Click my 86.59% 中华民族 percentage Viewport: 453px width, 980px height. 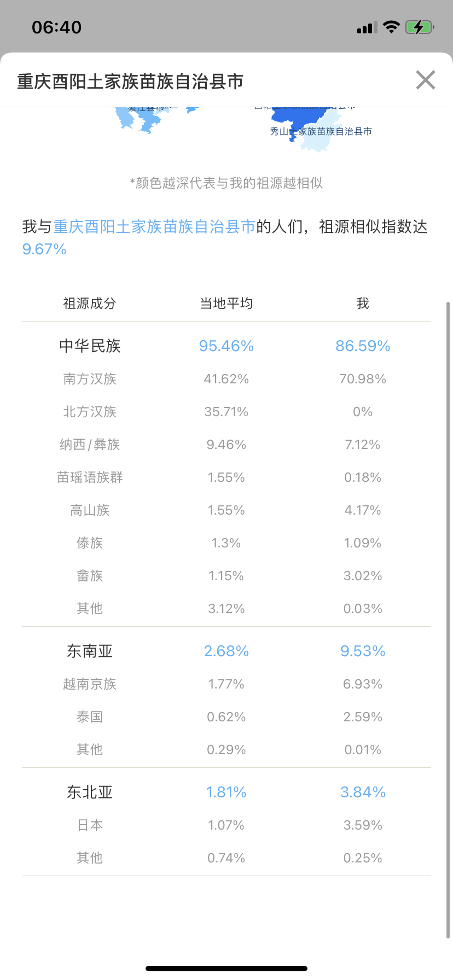363,346
